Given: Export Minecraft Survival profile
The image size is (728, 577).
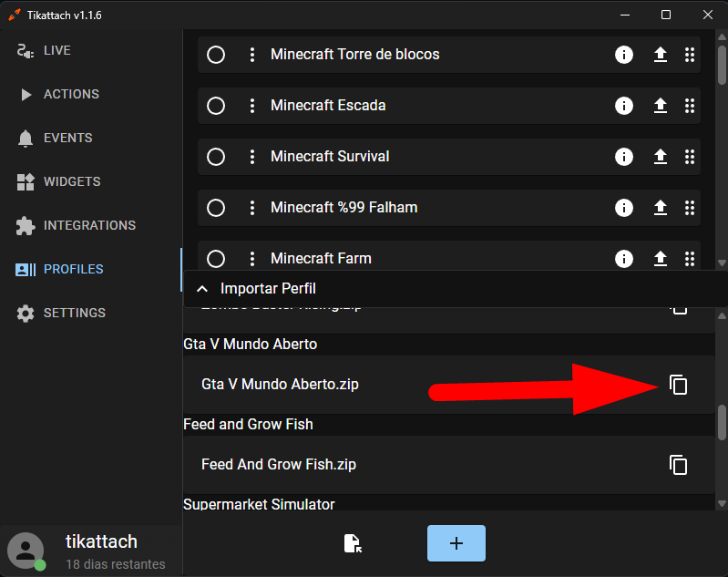Looking at the screenshot, I should [x=661, y=157].
